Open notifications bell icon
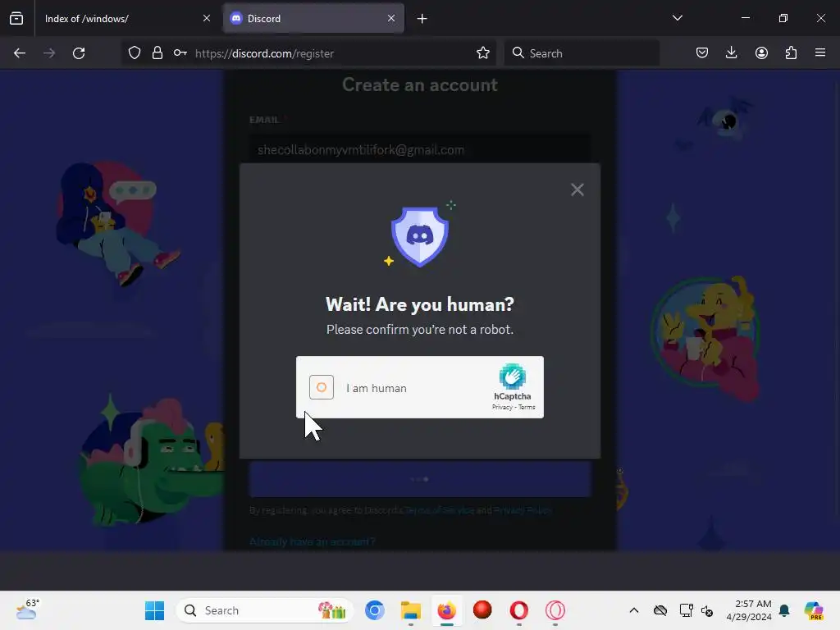840x630 pixels. point(784,610)
